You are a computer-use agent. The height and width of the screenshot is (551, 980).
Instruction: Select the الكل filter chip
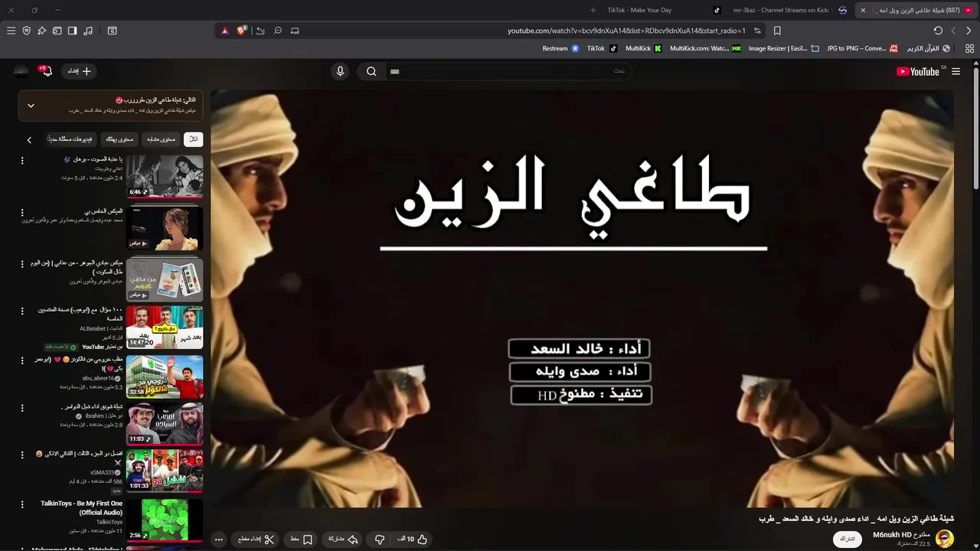(x=194, y=139)
